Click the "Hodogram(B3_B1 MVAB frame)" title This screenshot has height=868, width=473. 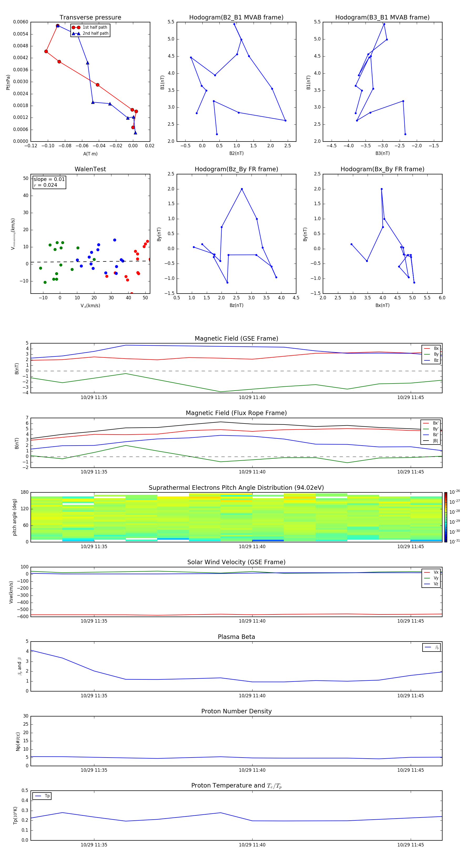point(382,17)
